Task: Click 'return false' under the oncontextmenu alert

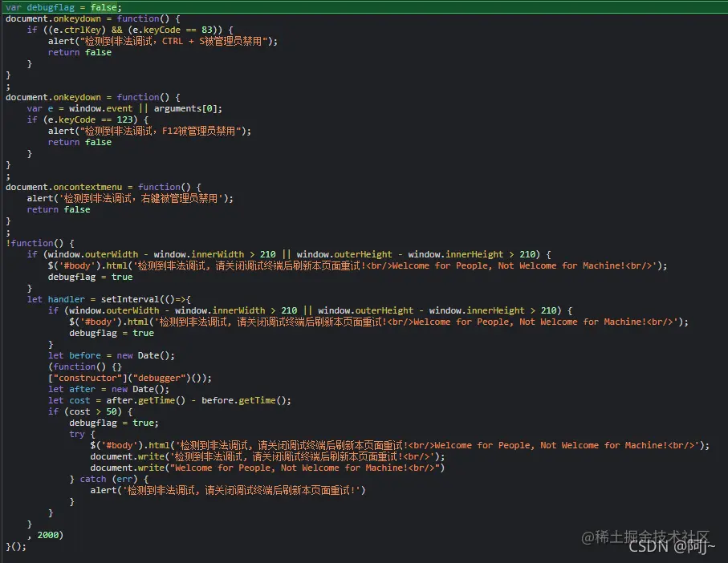Action: pyautogui.click(x=59, y=209)
